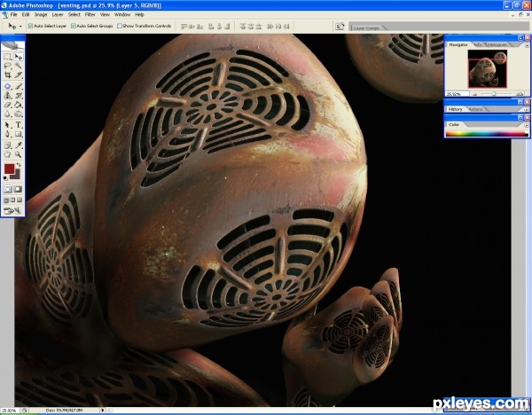This screenshot has height=415, width=532.
Task: Toggle the File Browser icon
Action: [340, 26]
